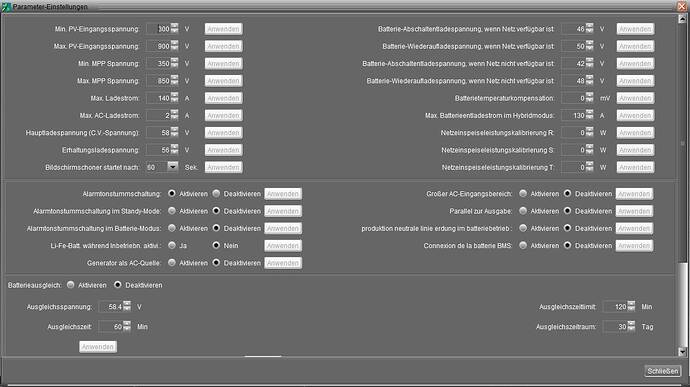Enable Connexion de la batterie BMS

pos(523,246)
